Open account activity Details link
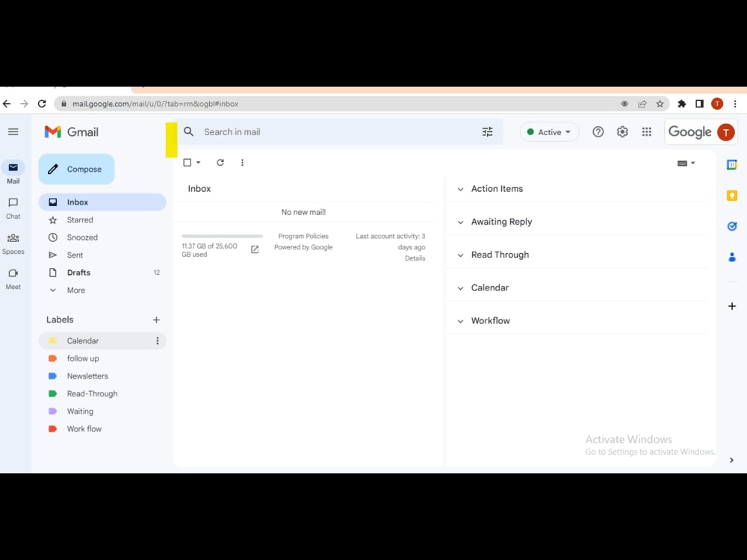This screenshot has height=560, width=747. click(415, 258)
